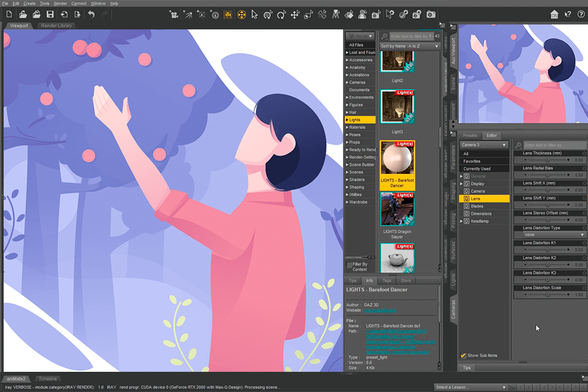Select the Scale tool
The width and height of the screenshot is (588, 392).
coord(307,14)
